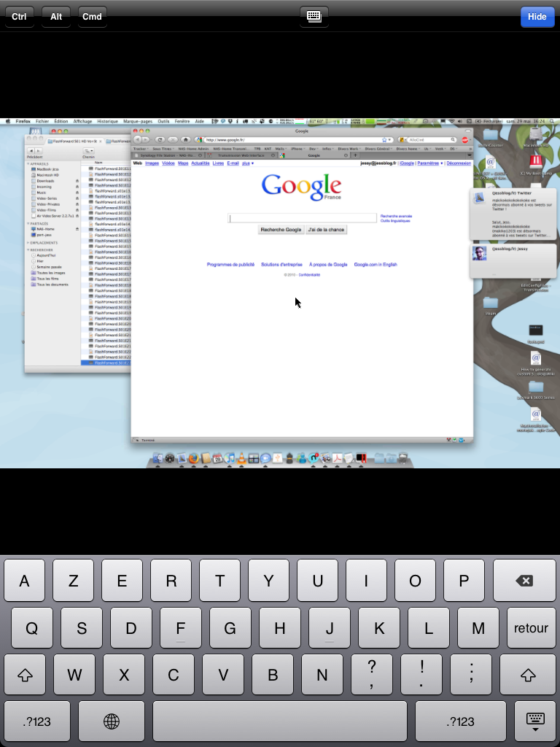Screen dimensions: 560x747
Task: Switch to Synology File Station tab
Action: pos(168,155)
